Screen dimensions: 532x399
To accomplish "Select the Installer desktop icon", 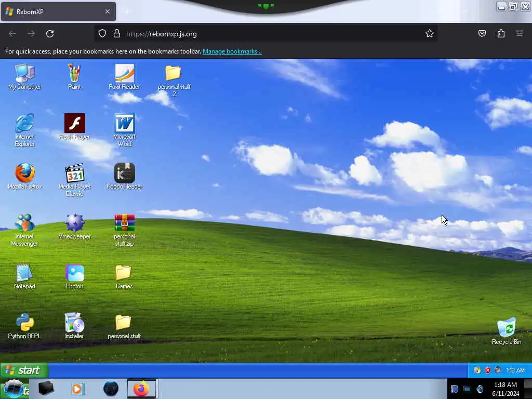I will (x=74, y=326).
